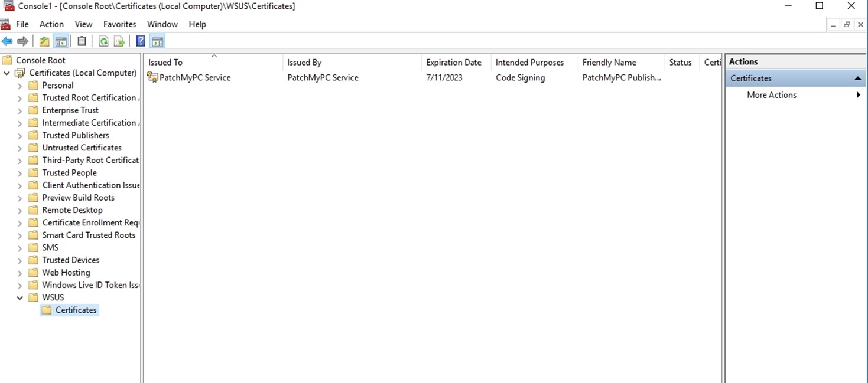Open More Actions submenu in Actions pane

(x=795, y=95)
